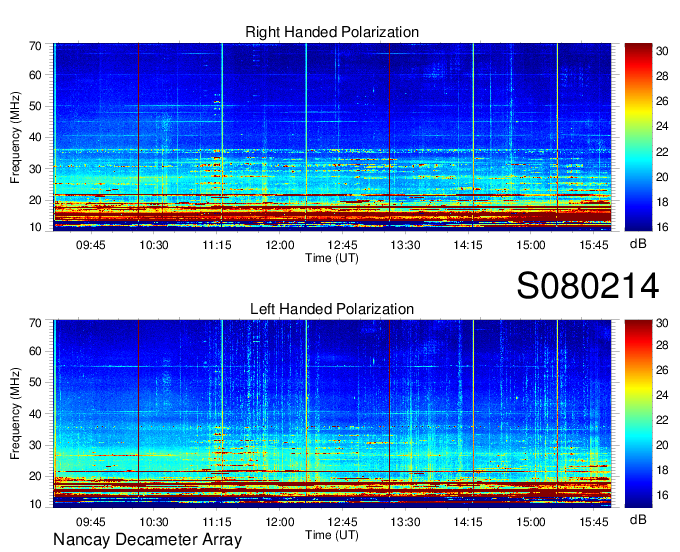Image resolution: width=680 pixels, height=552 pixels.
Task: Click the 'Nancay Decameter Array' label
Action: tap(147, 540)
